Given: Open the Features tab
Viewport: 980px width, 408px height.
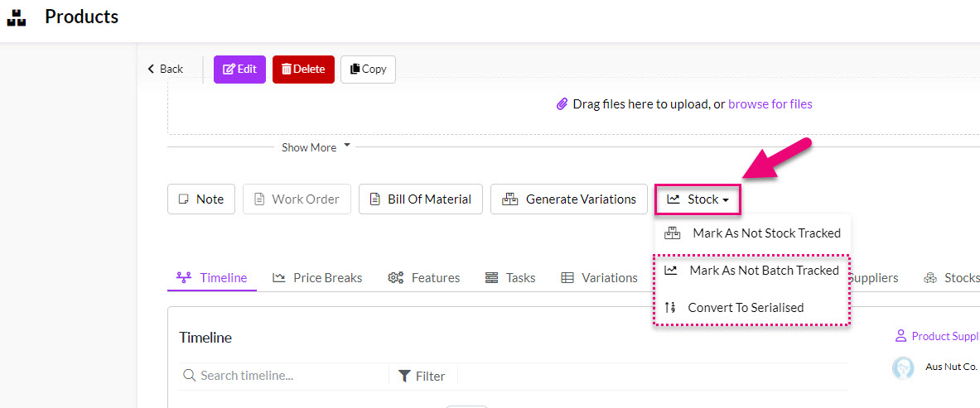Looking at the screenshot, I should pos(424,278).
